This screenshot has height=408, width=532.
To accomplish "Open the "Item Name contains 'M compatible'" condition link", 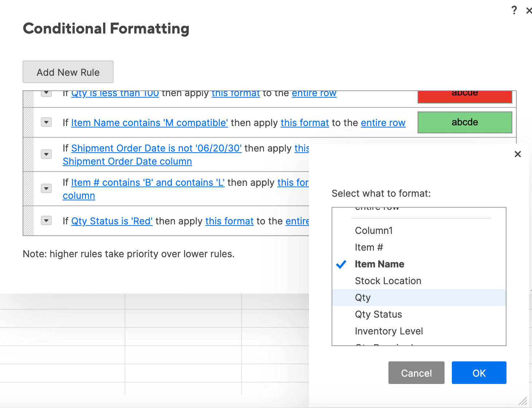I will (x=149, y=123).
